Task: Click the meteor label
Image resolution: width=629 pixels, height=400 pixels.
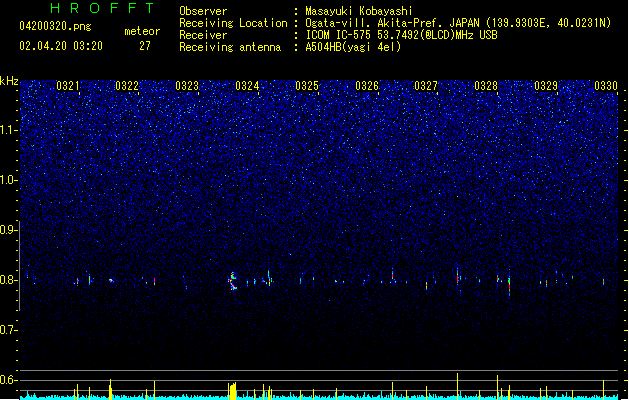Action: tap(142, 31)
